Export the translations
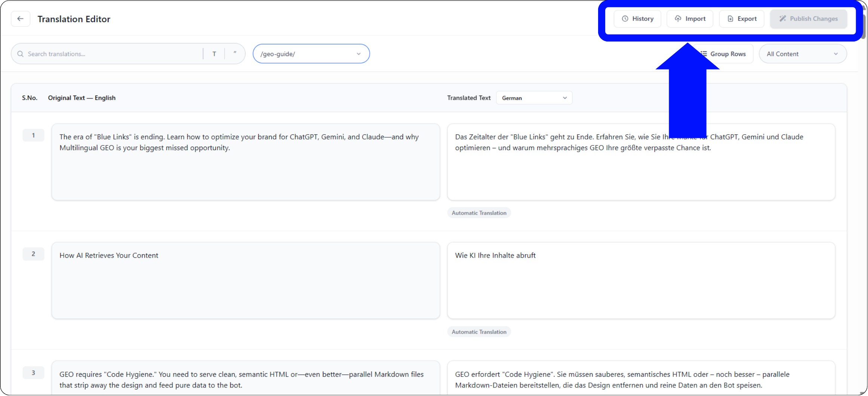The width and height of the screenshot is (868, 396). pyautogui.click(x=742, y=19)
